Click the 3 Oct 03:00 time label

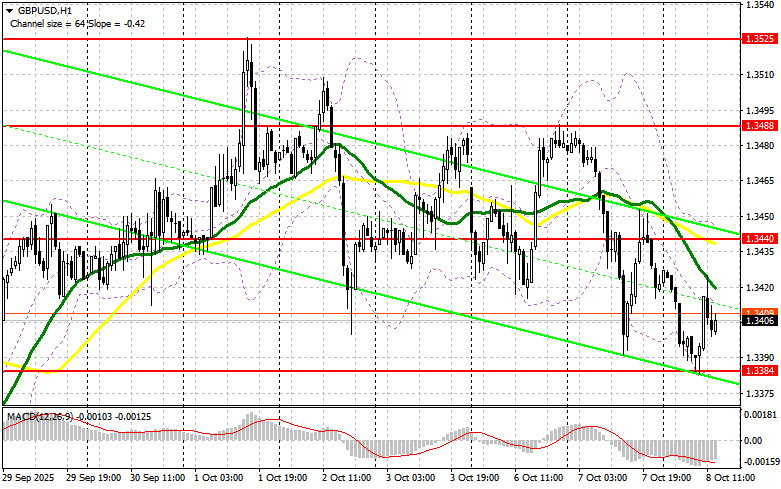410,478
